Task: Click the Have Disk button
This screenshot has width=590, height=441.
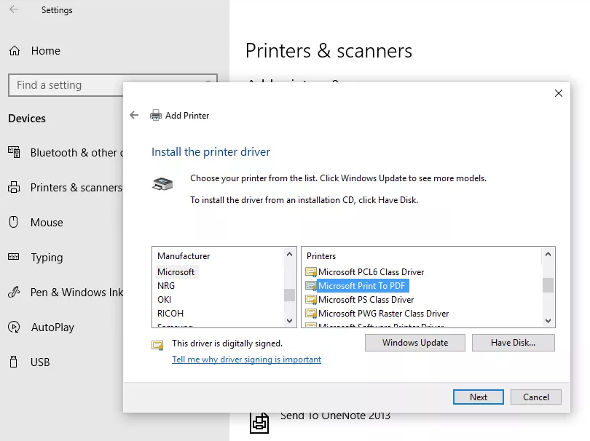Action: tap(513, 343)
